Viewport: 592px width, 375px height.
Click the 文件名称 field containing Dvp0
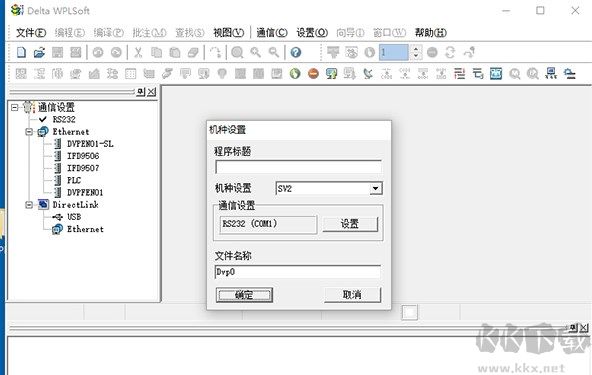pos(298,272)
